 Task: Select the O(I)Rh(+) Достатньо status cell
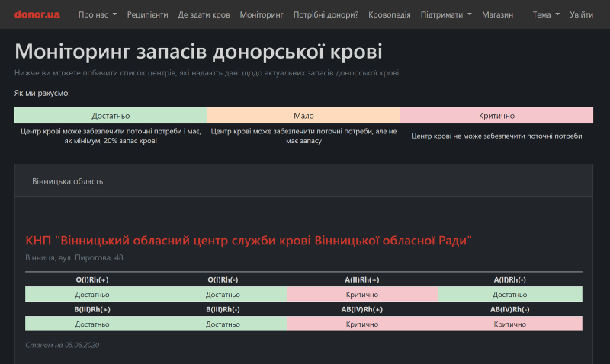[92, 294]
